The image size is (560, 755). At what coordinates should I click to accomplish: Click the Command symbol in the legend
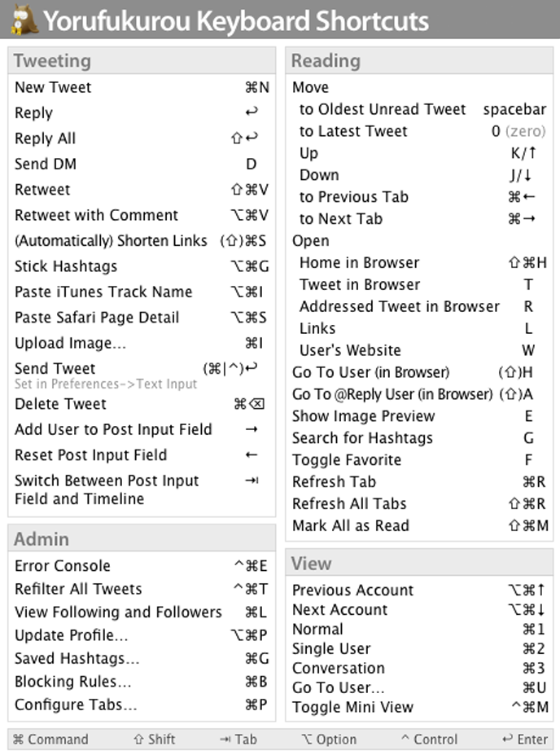(18, 739)
